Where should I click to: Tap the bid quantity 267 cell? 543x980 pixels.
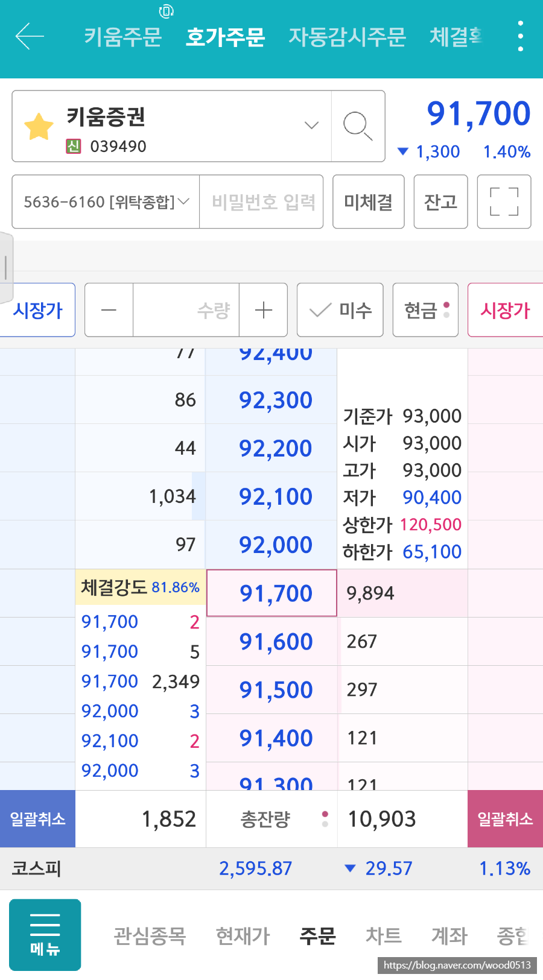tap(402, 642)
